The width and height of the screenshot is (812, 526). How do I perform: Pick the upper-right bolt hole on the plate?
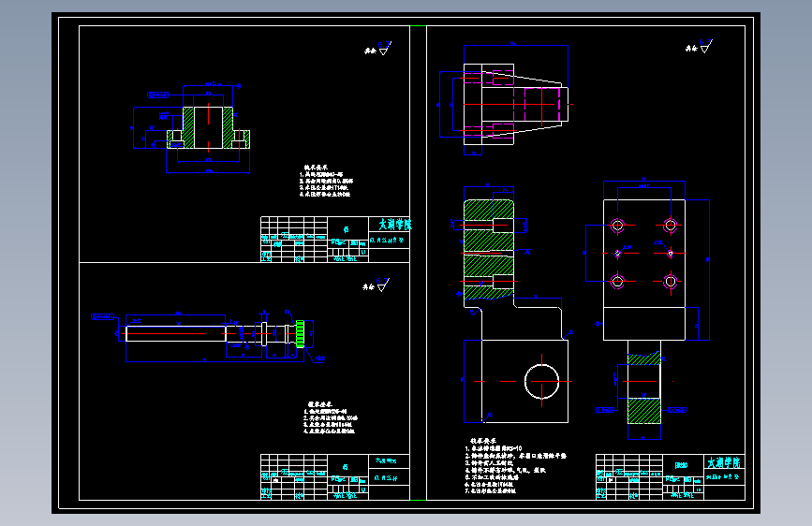670,226
